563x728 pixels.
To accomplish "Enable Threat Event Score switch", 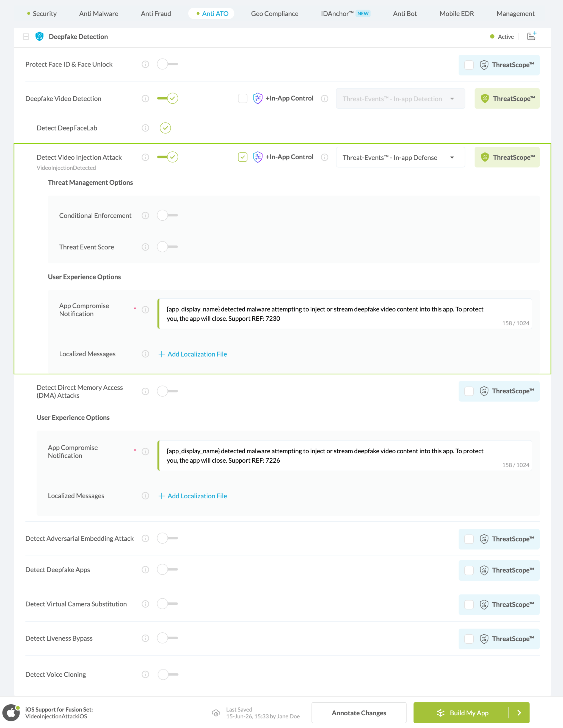I will 167,247.
